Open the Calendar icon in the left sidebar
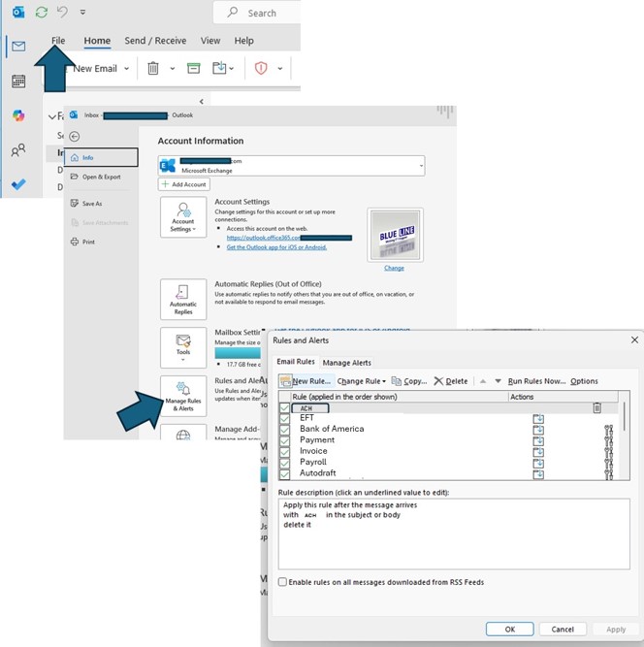The image size is (644, 647). 18,81
